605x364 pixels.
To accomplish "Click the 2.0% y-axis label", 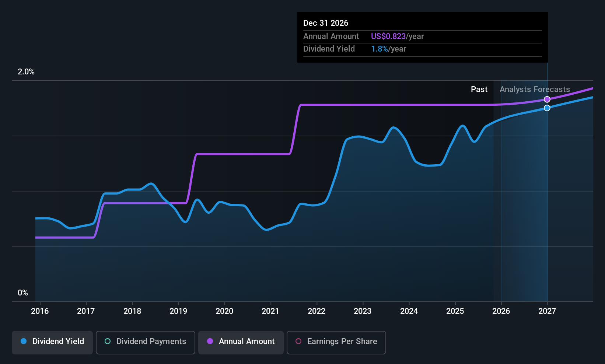I will pyautogui.click(x=26, y=72).
